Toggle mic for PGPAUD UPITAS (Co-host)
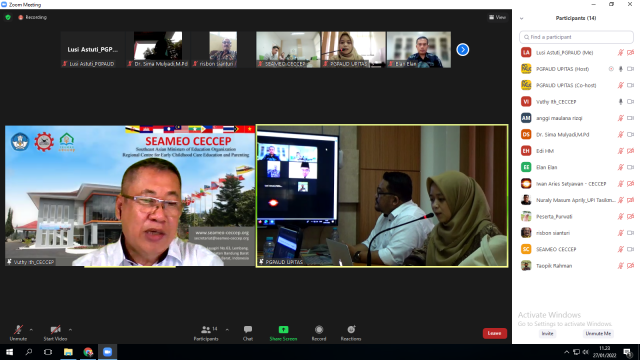This screenshot has width=640, height=360. [x=621, y=85]
